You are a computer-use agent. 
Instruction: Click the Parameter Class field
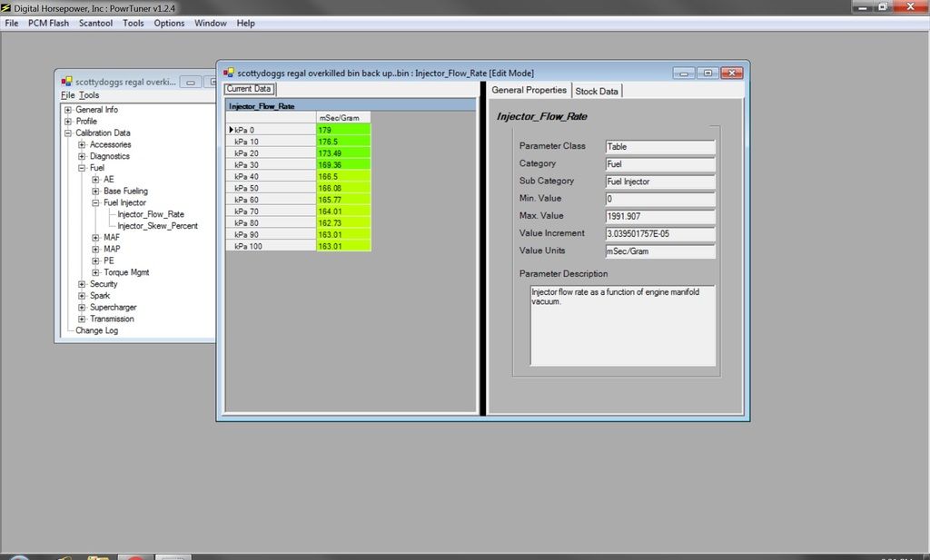click(x=660, y=146)
